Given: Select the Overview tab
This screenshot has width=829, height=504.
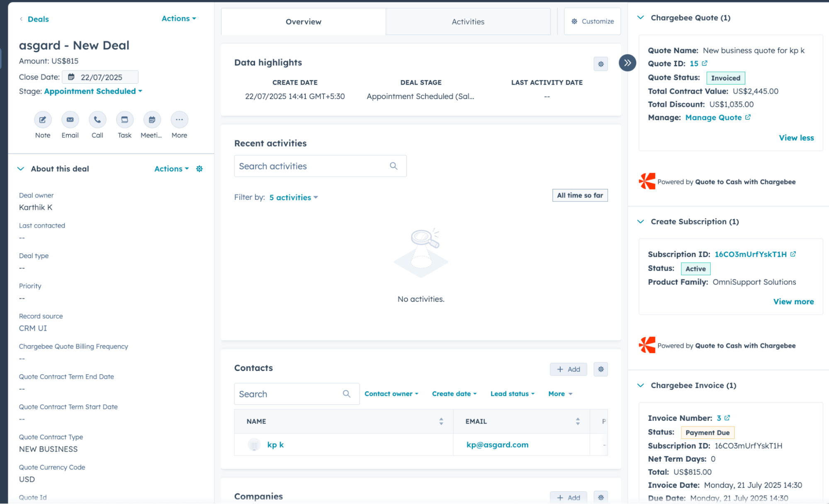Looking at the screenshot, I should click(x=303, y=22).
